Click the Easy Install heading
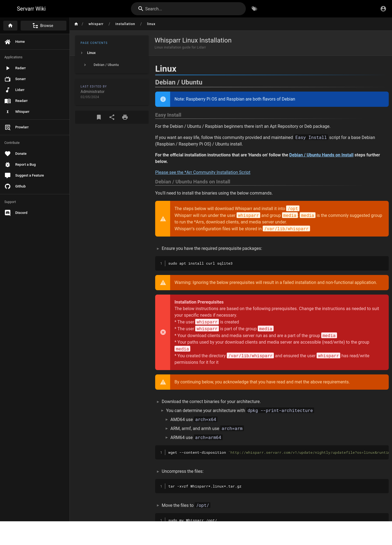Viewport: 392px width, 545px height. tap(168, 115)
